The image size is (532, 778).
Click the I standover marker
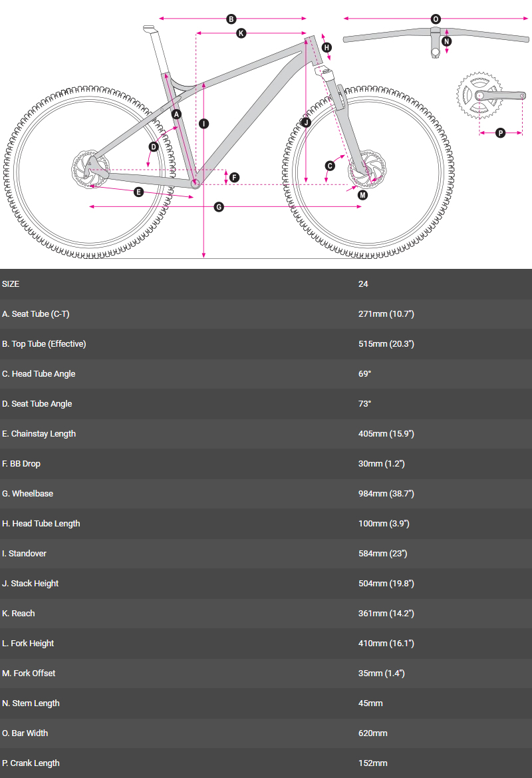click(x=203, y=123)
